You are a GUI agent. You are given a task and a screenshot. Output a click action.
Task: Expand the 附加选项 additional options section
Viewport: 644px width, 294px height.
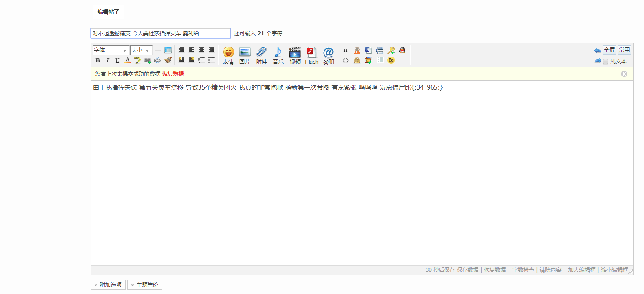coord(107,285)
